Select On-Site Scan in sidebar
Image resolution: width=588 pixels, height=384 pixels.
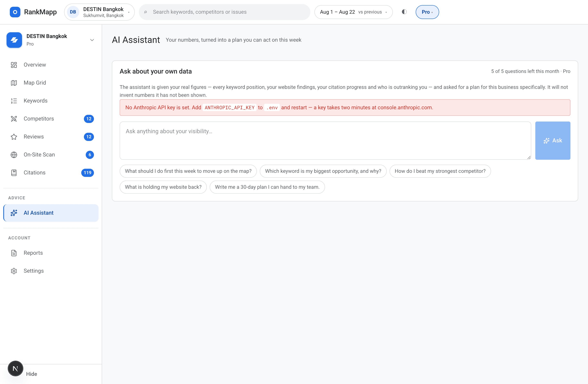51,155
